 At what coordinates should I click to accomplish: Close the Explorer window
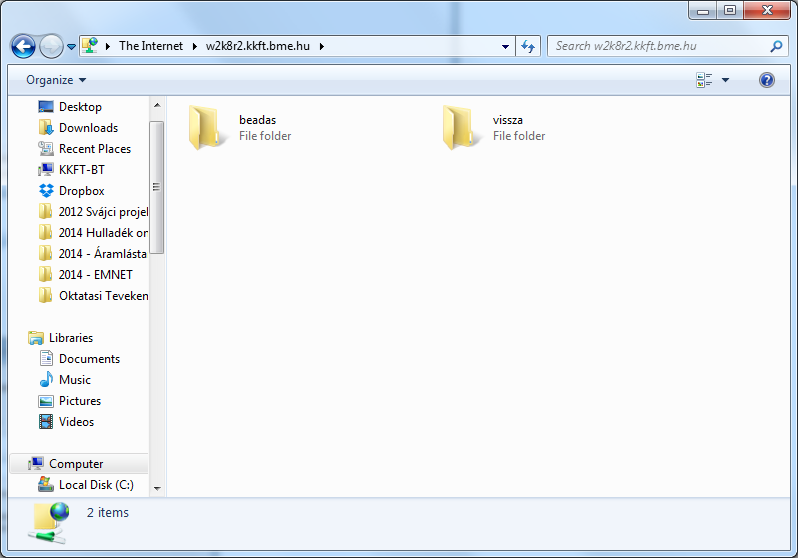[x=767, y=10]
